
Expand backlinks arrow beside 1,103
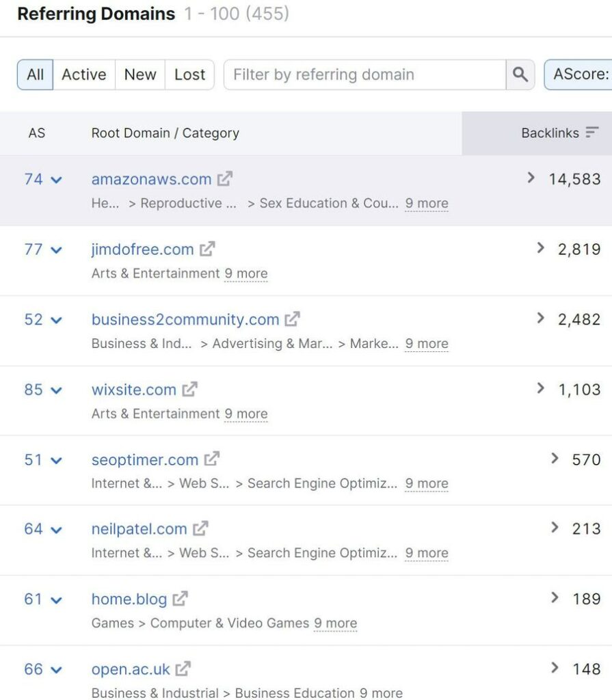pos(540,388)
